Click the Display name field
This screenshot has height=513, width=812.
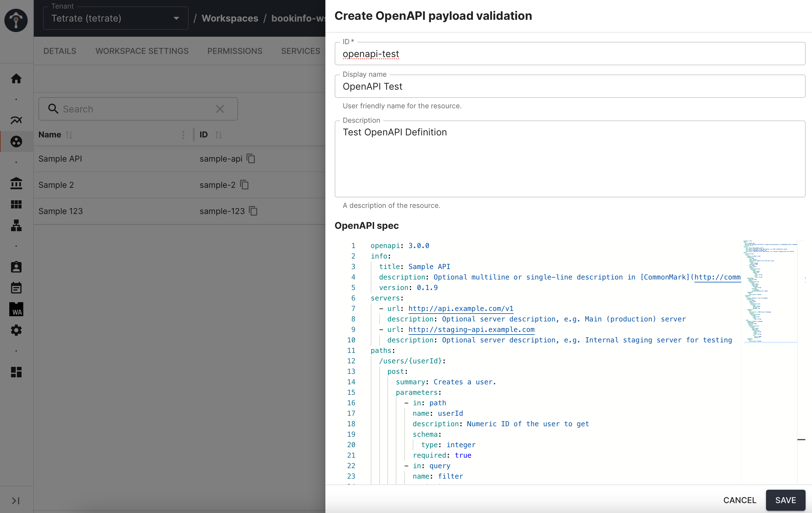(570, 86)
